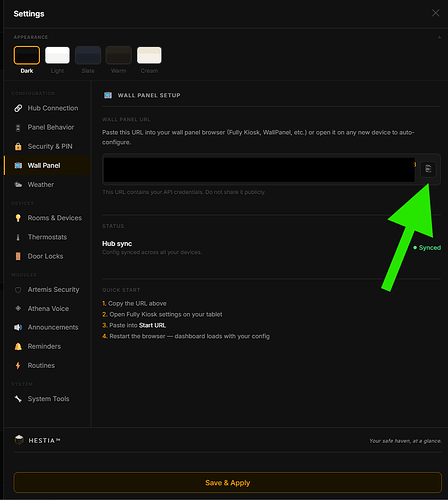Click the Synced status indicator

click(427, 248)
